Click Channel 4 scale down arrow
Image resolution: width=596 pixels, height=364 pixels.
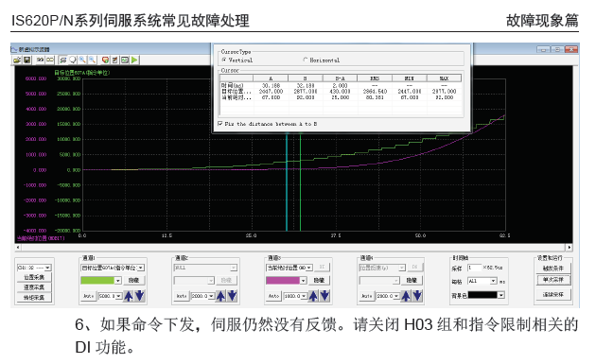tap(417, 296)
